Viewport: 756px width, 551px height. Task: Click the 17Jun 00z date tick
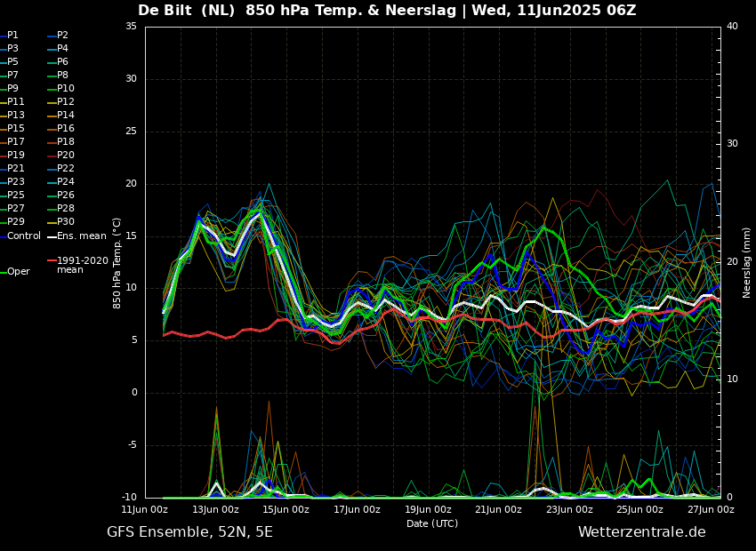tap(357, 509)
